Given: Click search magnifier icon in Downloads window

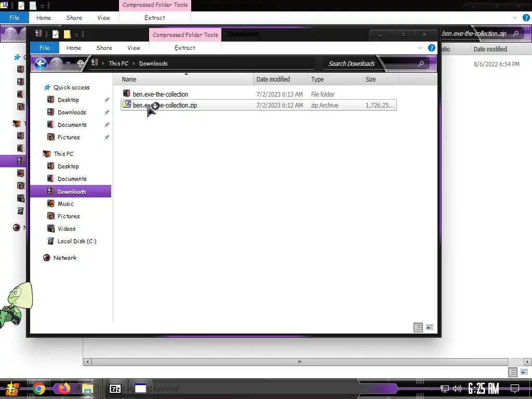Looking at the screenshot, I should 421,63.
